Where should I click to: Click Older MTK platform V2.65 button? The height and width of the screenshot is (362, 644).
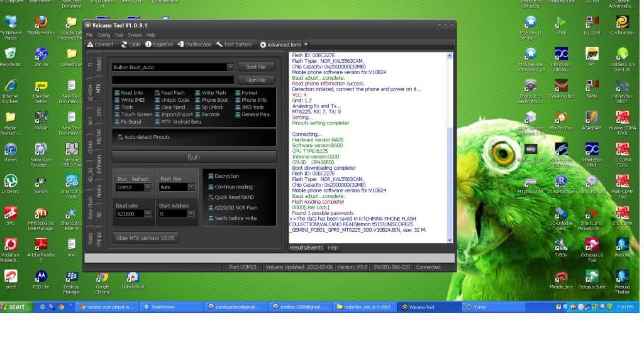click(x=145, y=238)
